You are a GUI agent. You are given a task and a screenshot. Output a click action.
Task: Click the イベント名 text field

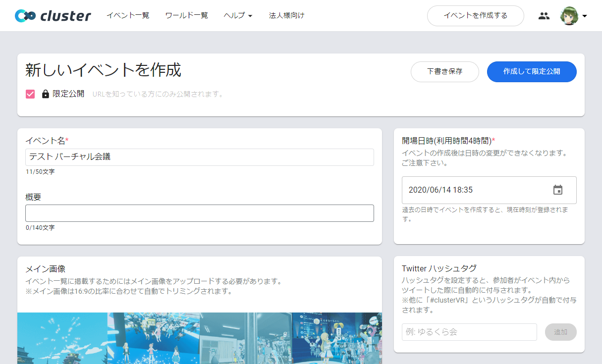[x=200, y=157]
